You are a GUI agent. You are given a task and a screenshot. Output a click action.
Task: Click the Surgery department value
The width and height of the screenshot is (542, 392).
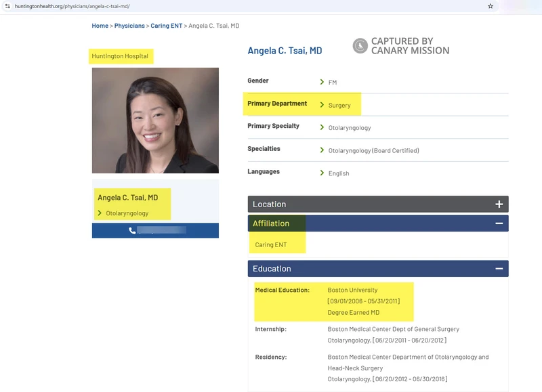[339, 106]
